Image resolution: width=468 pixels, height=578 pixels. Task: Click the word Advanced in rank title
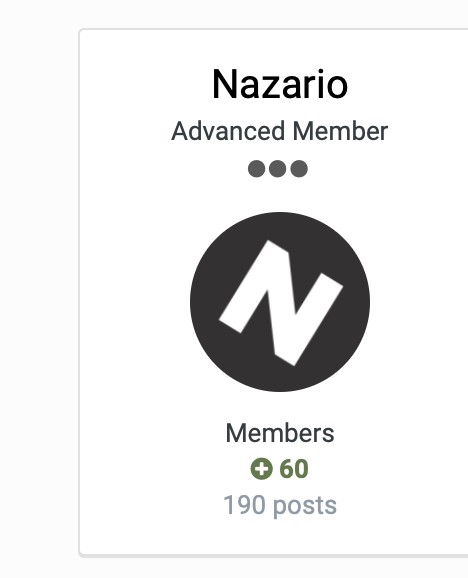[x=228, y=131]
